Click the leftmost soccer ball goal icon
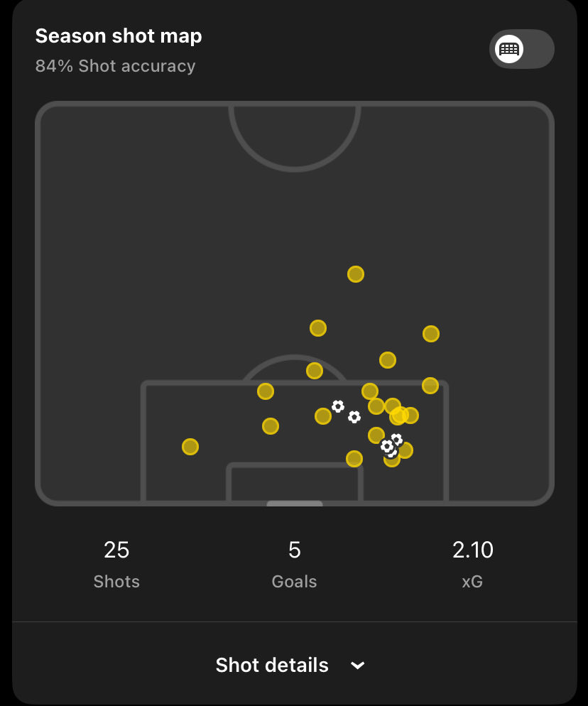Image resolution: width=588 pixels, height=706 pixels. click(338, 406)
